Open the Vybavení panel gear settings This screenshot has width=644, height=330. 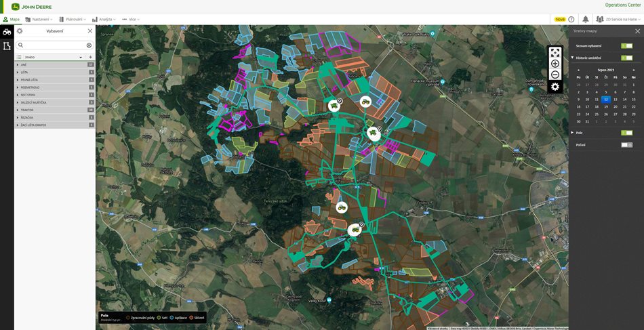pos(20,31)
